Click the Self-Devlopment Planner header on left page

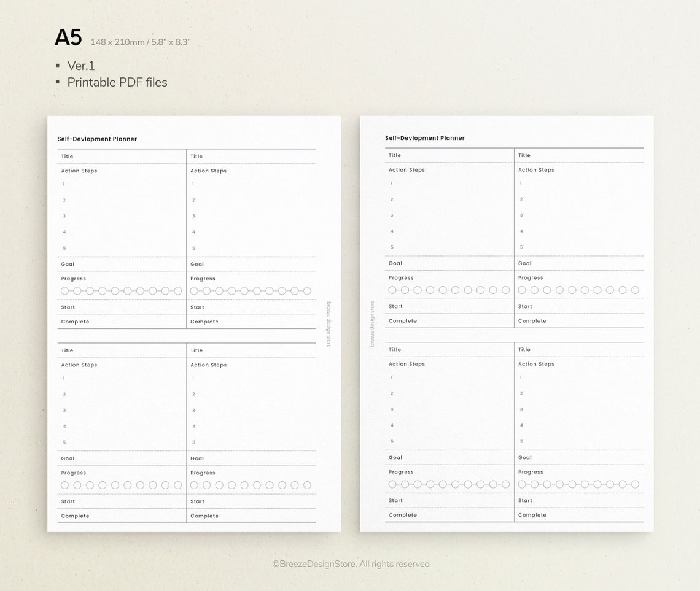(x=97, y=139)
